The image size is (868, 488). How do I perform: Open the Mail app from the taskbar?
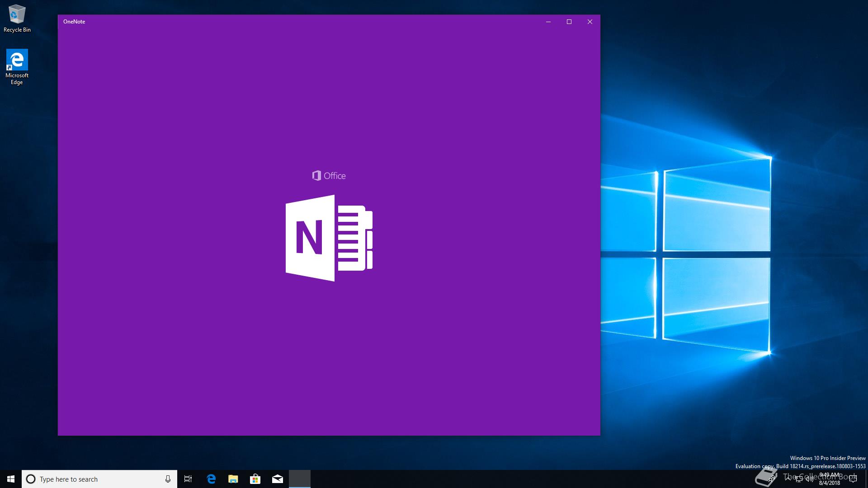[x=278, y=479]
